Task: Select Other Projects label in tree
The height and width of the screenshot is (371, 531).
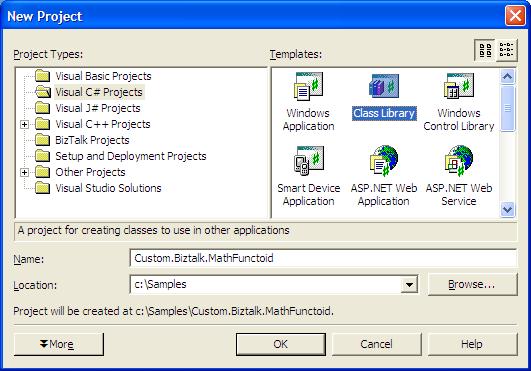Action: coord(90,172)
